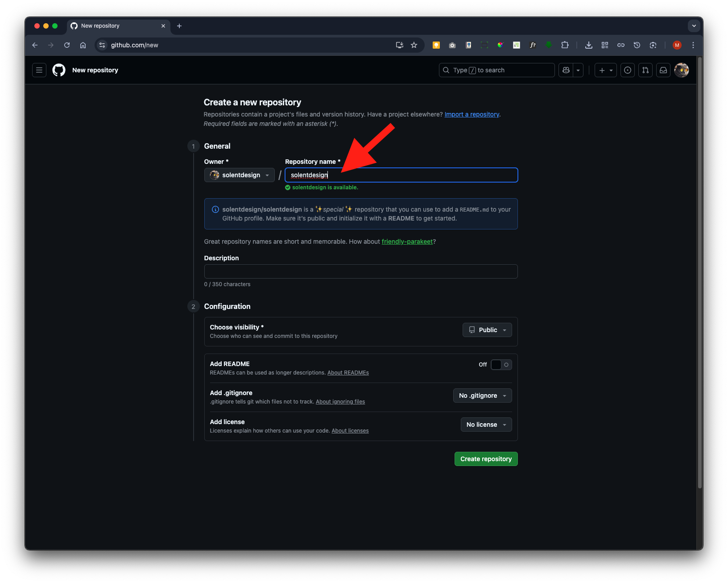Follow the Import a repository link
The height and width of the screenshot is (583, 728).
[472, 114]
